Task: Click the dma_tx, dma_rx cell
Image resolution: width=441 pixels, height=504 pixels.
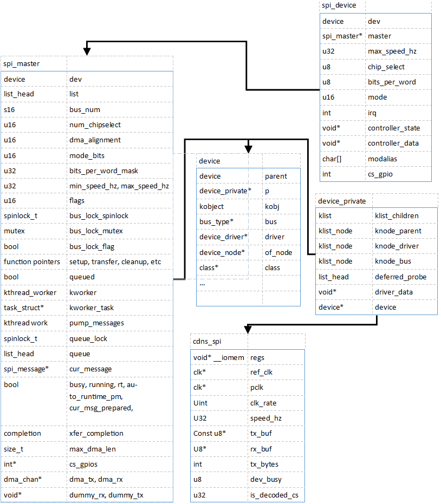Action: coord(96,479)
